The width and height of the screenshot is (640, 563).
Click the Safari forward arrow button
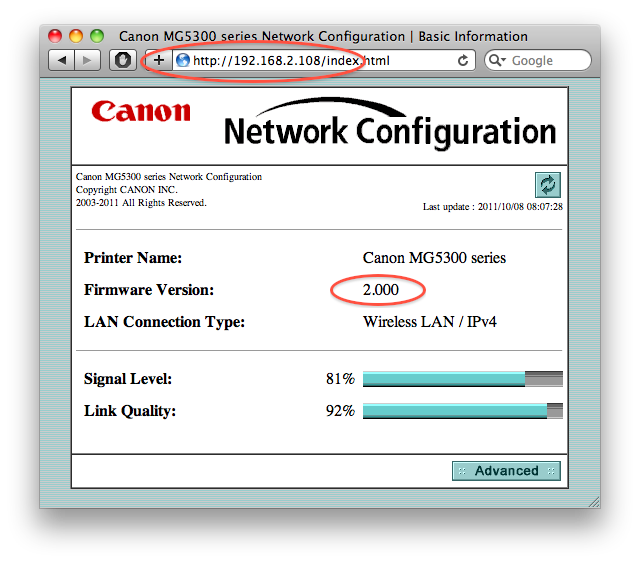pyautogui.click(x=88, y=61)
